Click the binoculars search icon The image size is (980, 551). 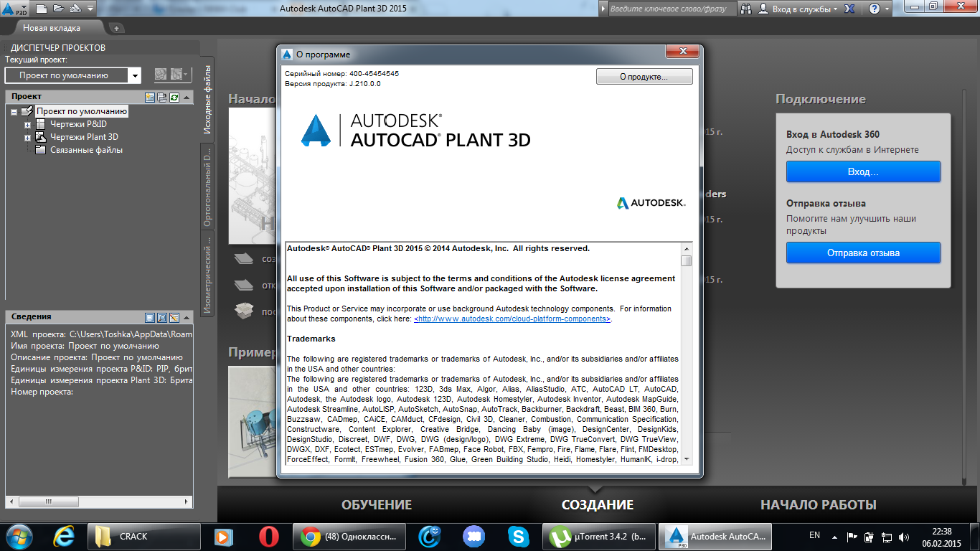tap(746, 9)
